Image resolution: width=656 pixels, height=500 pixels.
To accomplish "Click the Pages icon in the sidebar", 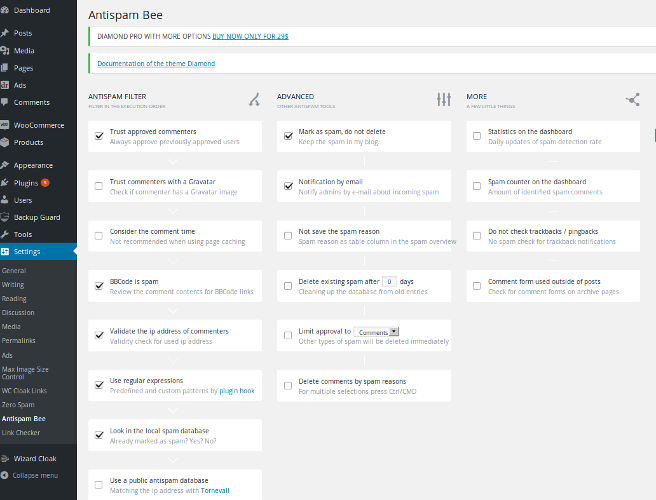I will click(5, 68).
